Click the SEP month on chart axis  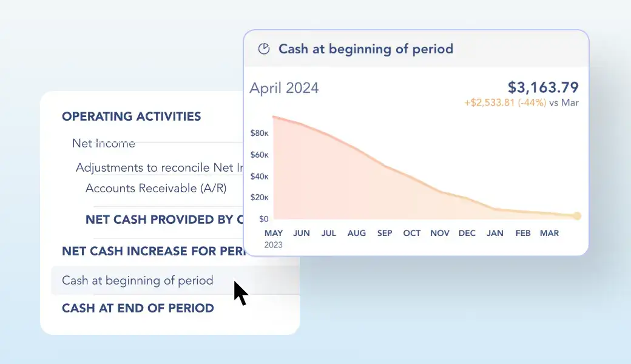tap(385, 233)
